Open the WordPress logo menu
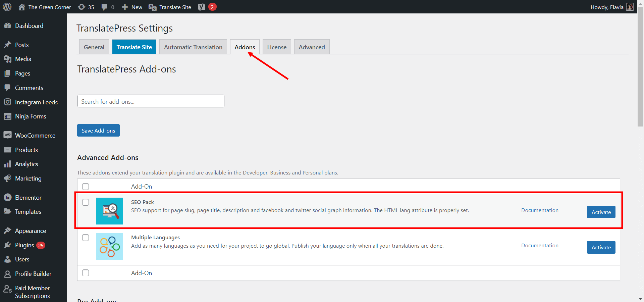 pyautogui.click(x=7, y=7)
